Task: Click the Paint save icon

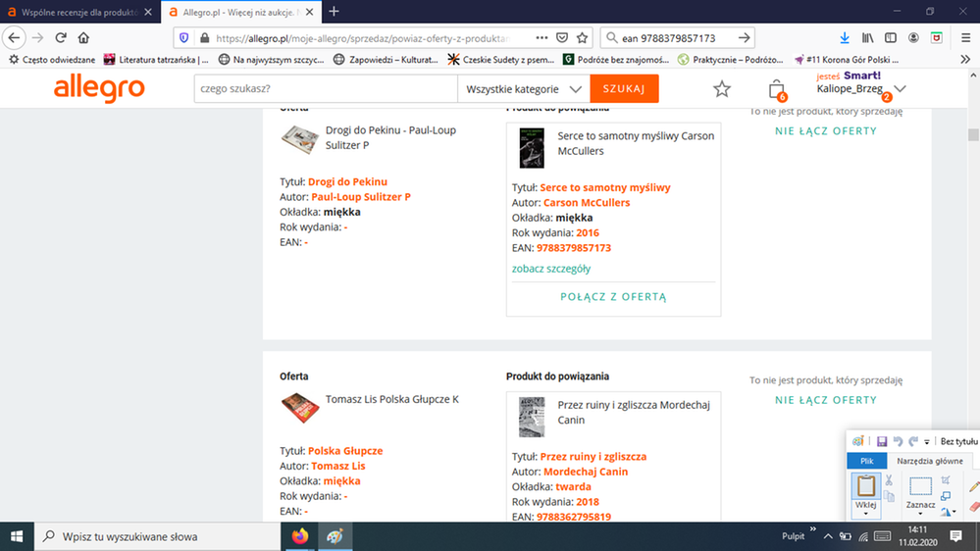Action: [882, 442]
